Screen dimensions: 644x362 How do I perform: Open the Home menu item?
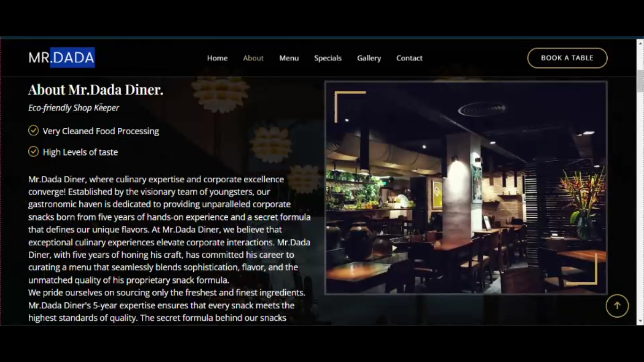217,58
